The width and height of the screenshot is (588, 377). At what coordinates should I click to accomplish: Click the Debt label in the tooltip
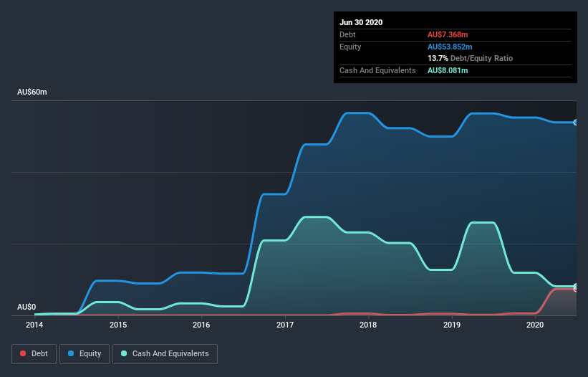point(347,34)
